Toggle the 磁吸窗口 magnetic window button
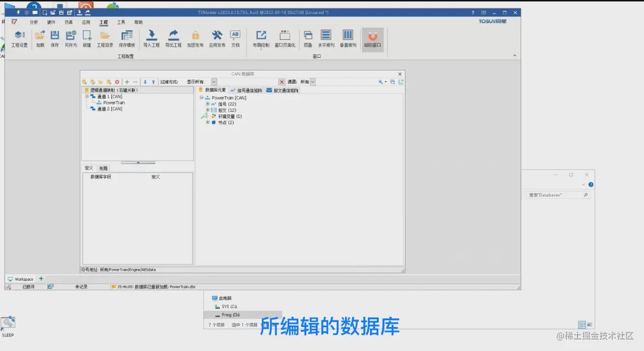Screen dimensions: 644x351 coord(372,39)
